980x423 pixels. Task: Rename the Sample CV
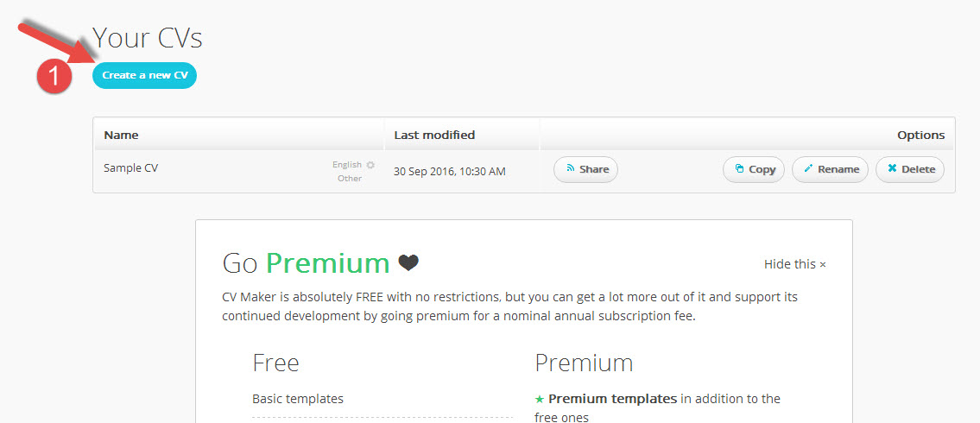pos(829,169)
